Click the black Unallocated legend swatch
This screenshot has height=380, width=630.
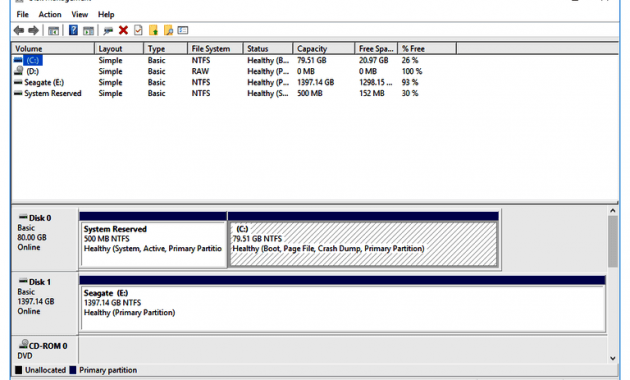click(18, 370)
